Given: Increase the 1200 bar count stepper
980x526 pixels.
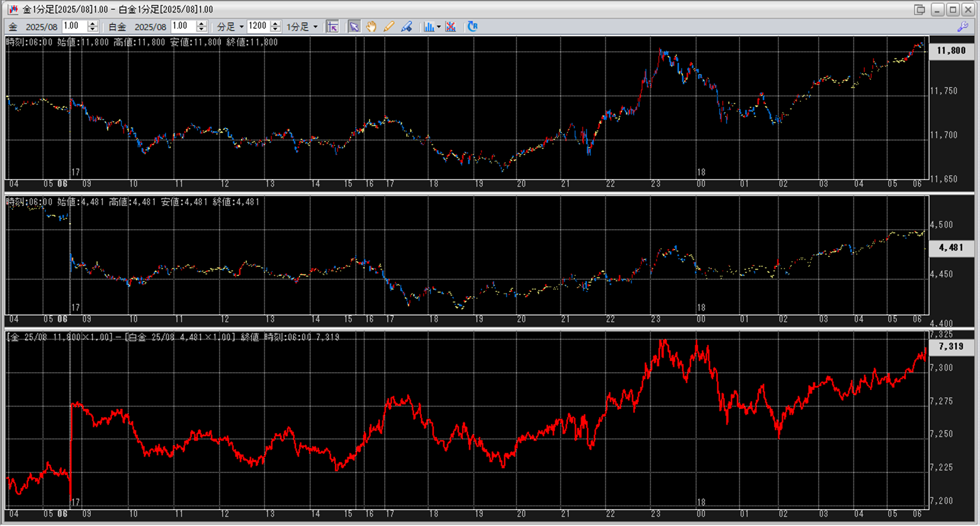Looking at the screenshot, I should [275, 23].
